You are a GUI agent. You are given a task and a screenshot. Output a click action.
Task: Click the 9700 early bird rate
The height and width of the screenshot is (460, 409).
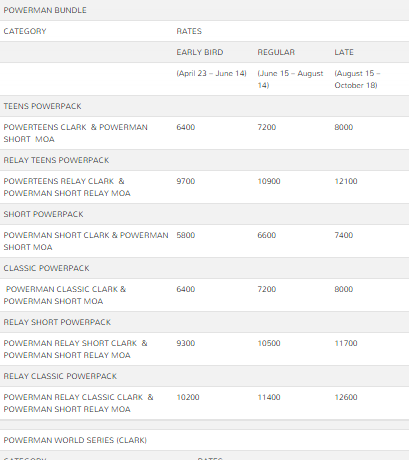point(186,181)
